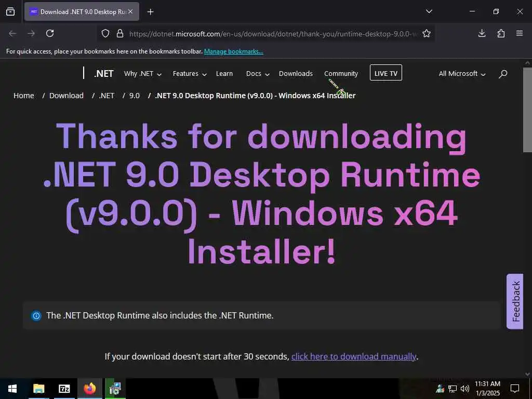
Task: Reload the current page
Action: pos(50,33)
